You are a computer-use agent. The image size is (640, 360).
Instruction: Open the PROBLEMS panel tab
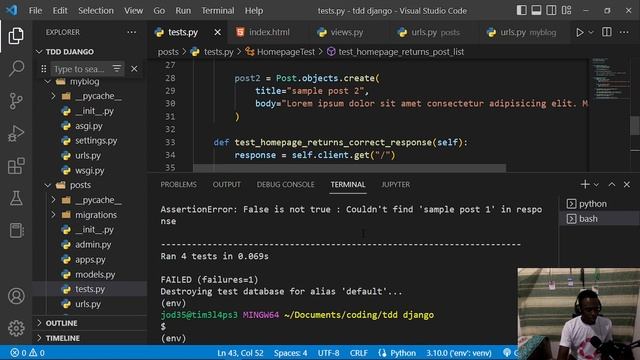[178, 184]
